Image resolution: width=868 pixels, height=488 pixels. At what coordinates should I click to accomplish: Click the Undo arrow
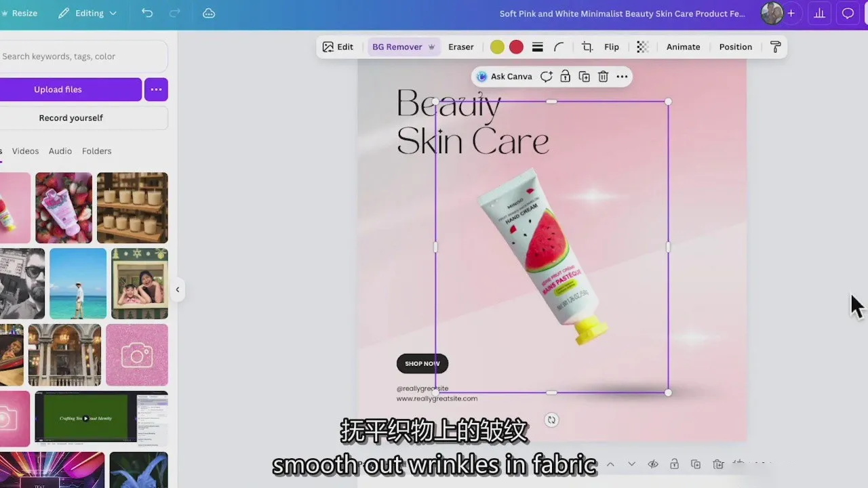147,13
